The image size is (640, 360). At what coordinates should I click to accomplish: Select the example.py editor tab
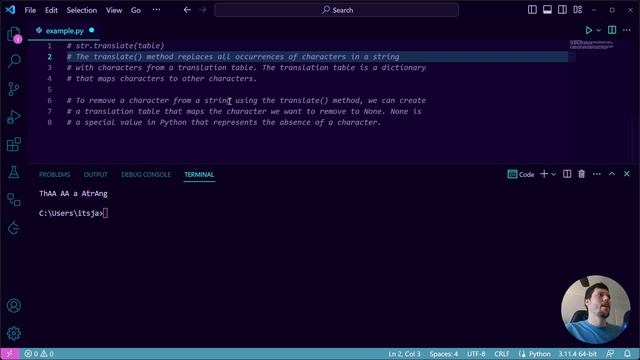(64, 31)
